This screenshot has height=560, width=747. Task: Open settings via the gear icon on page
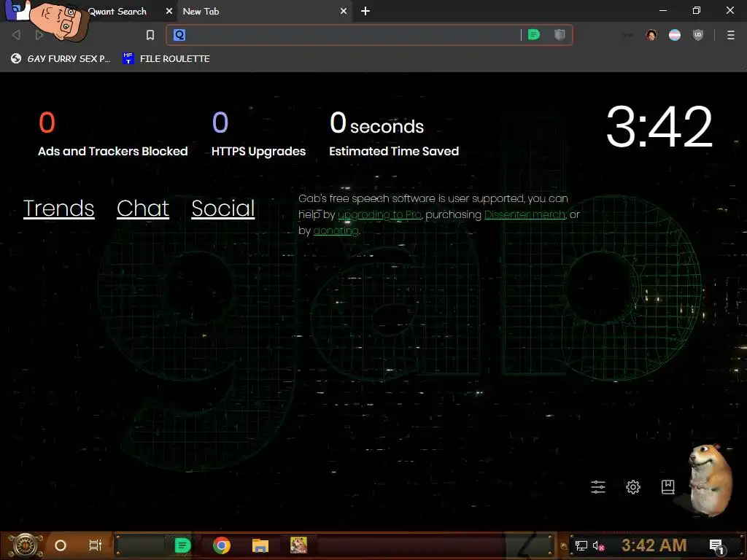click(x=632, y=486)
